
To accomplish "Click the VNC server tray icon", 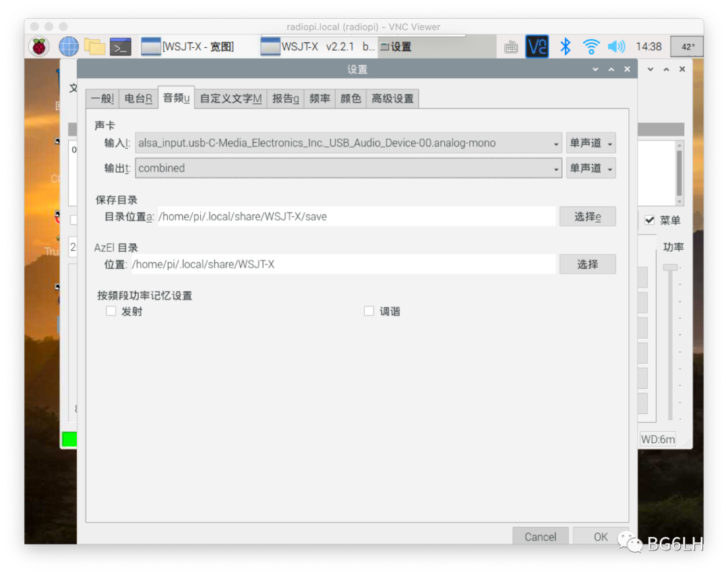I will coord(537,47).
